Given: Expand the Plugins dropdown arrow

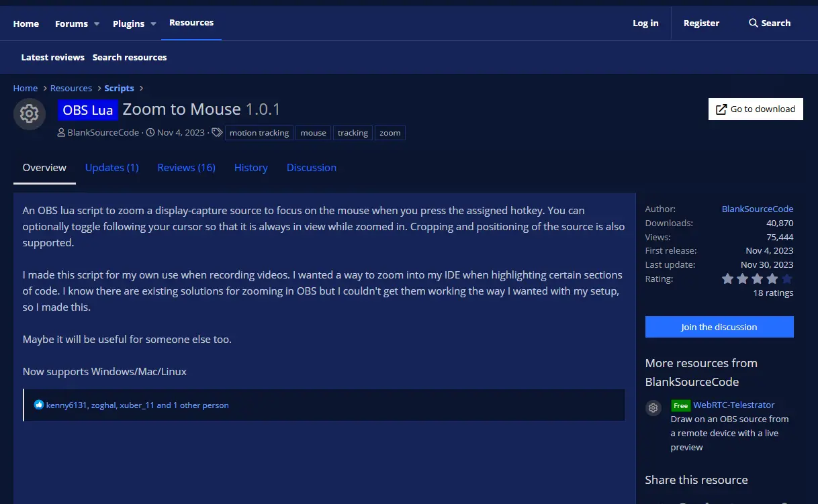Looking at the screenshot, I should point(153,23).
